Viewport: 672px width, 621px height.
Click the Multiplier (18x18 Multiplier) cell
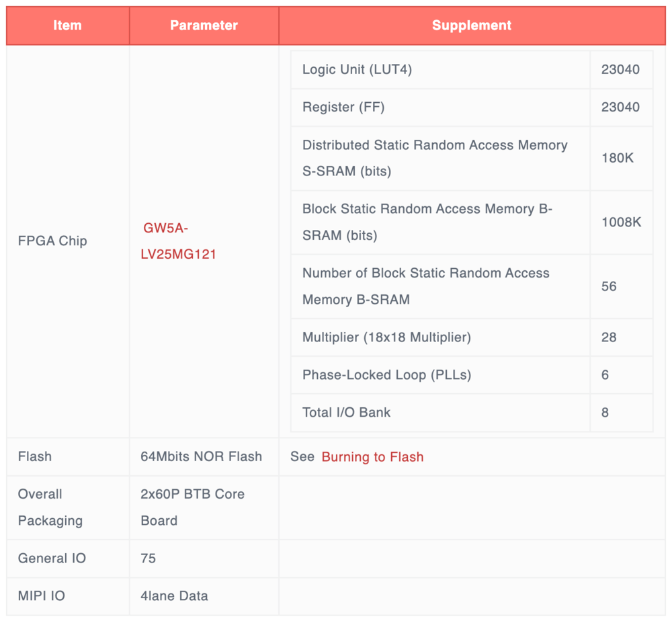click(x=386, y=337)
